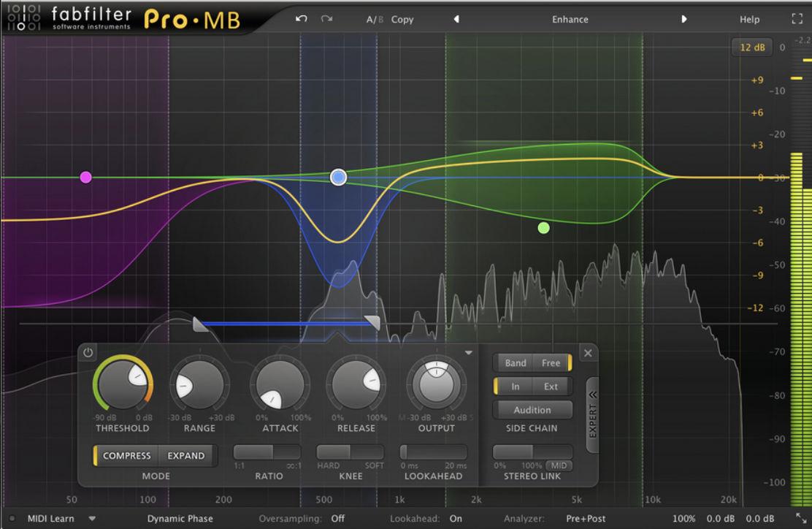Open the Help menu

[x=749, y=19]
